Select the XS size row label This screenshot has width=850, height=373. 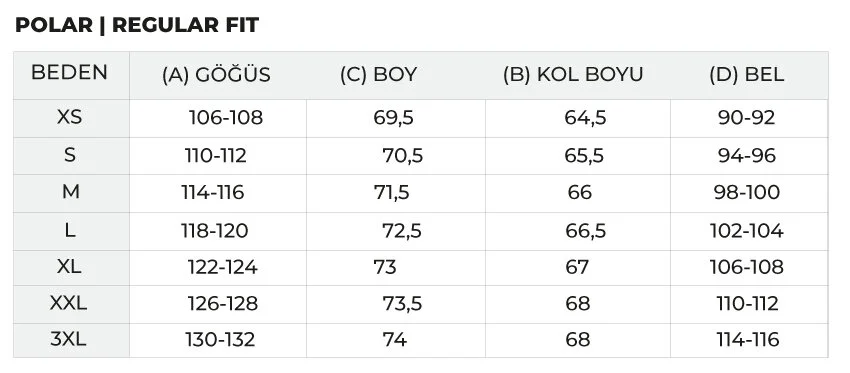pos(70,117)
